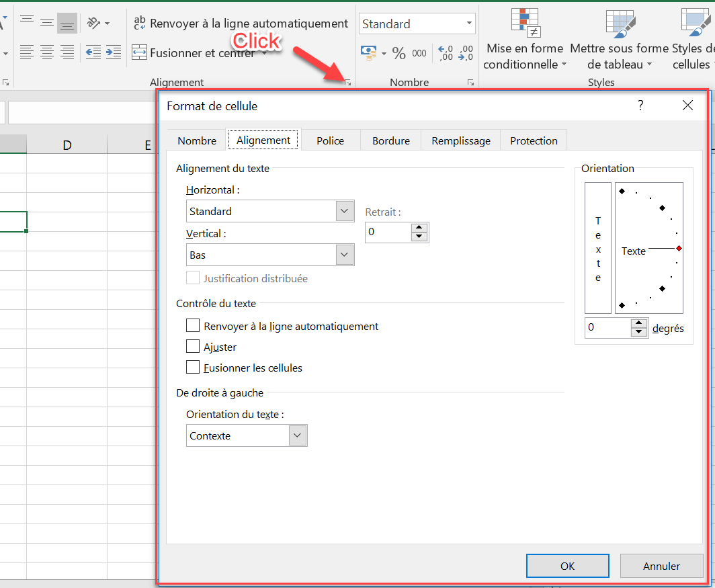The height and width of the screenshot is (588, 715).
Task: Click OK button
Action: point(567,566)
